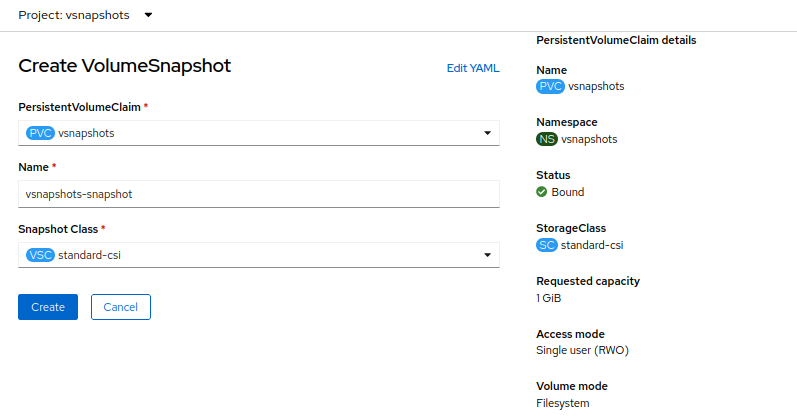The width and height of the screenshot is (797, 419).
Task: Click the 'PersistentVolumeClaim details' heading
Action: pos(616,40)
